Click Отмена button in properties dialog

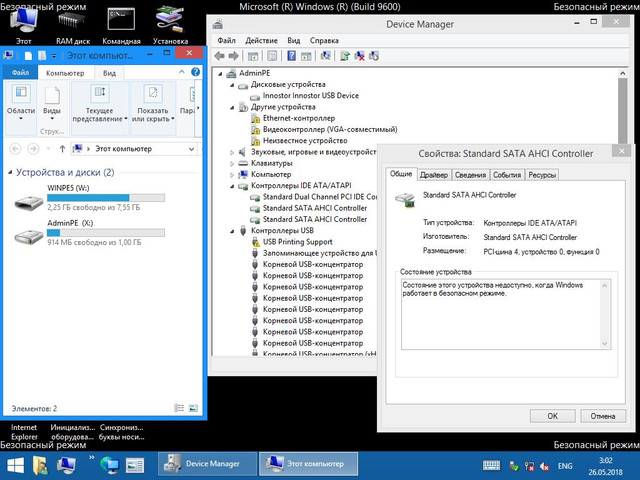(602, 416)
